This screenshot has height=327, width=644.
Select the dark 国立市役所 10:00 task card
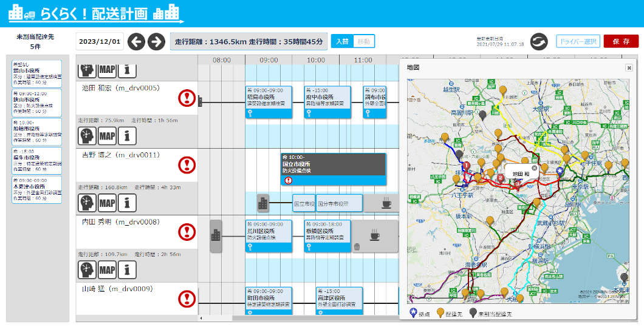point(333,167)
